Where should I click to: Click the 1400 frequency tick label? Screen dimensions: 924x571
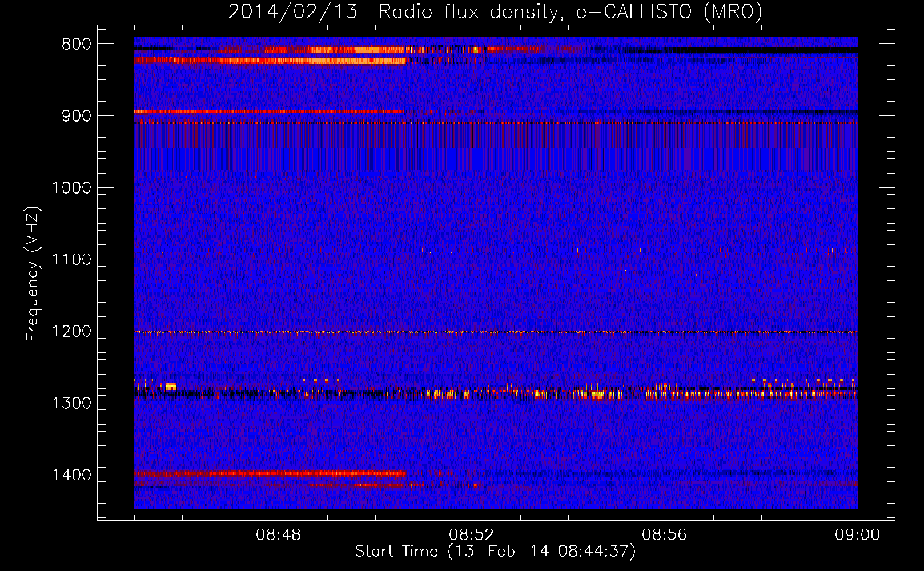tap(71, 475)
